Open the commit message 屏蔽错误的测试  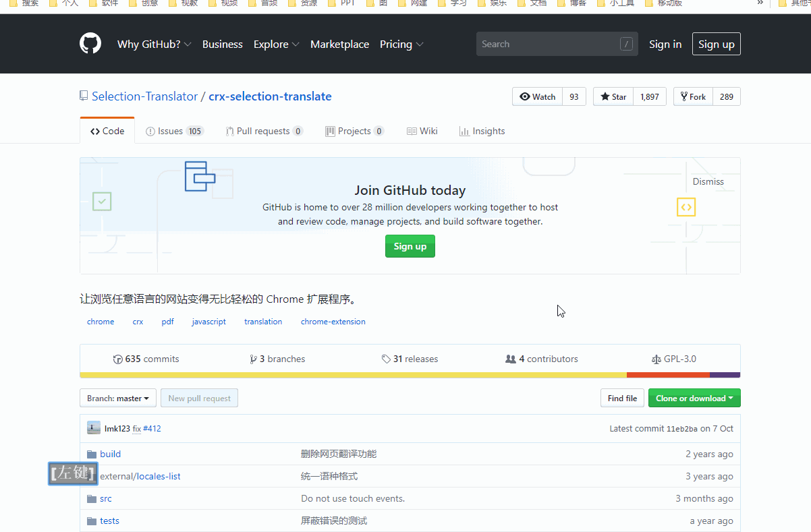pos(334,521)
